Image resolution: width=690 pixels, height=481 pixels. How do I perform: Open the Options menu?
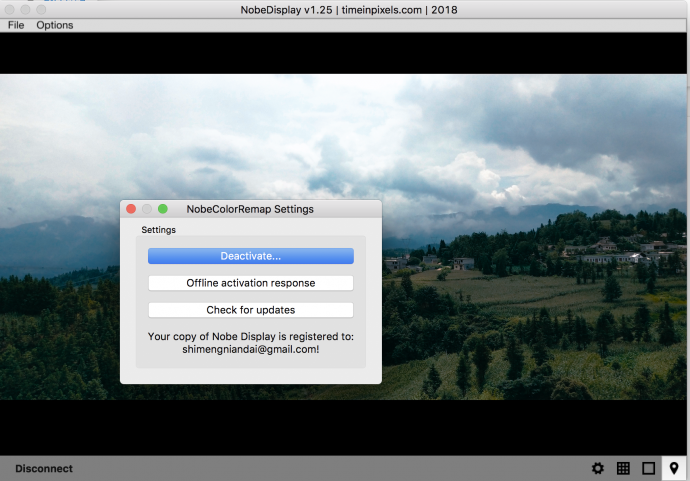click(55, 25)
